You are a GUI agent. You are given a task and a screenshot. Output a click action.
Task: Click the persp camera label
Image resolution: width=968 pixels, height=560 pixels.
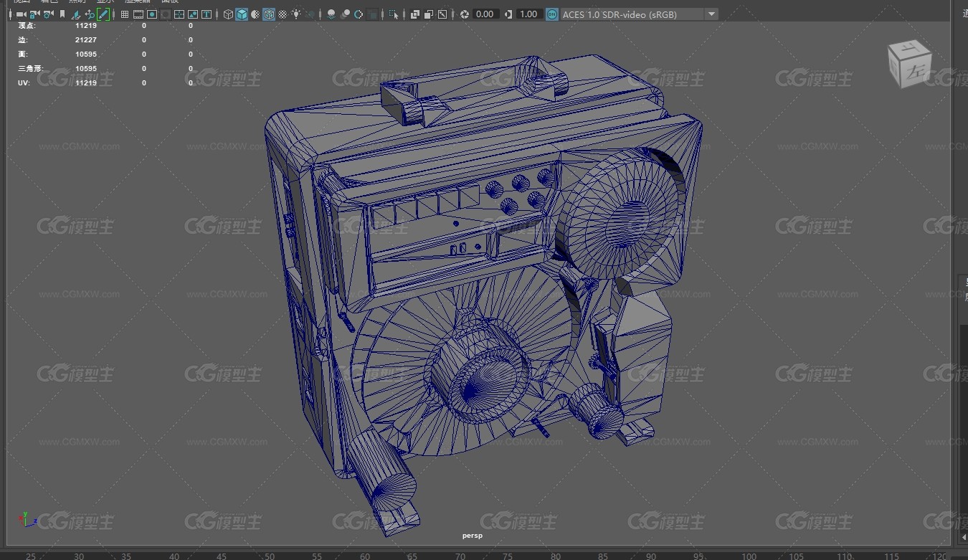(473, 536)
